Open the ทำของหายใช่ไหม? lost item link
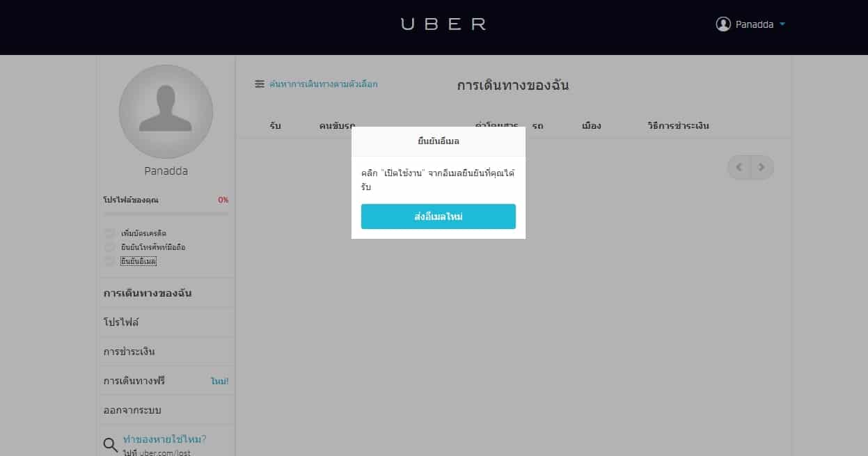This screenshot has width=868, height=456. 164,439
